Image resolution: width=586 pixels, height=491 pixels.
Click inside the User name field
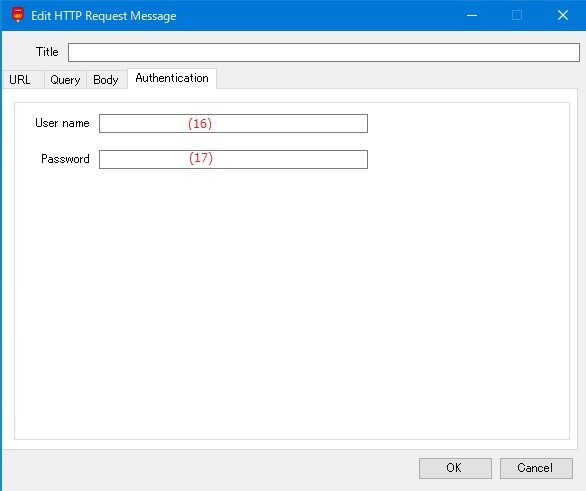coord(233,123)
